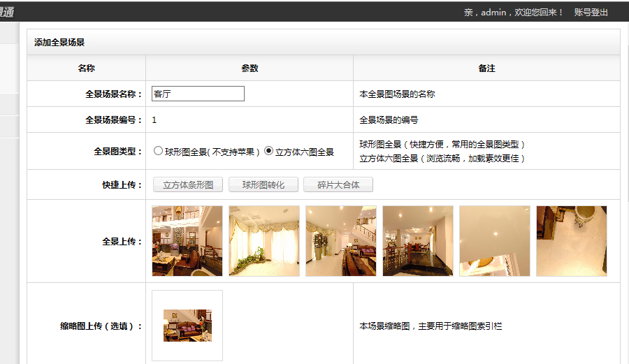Select the 立方体六图全景 radio button
The width and height of the screenshot is (629, 364).
(268, 151)
